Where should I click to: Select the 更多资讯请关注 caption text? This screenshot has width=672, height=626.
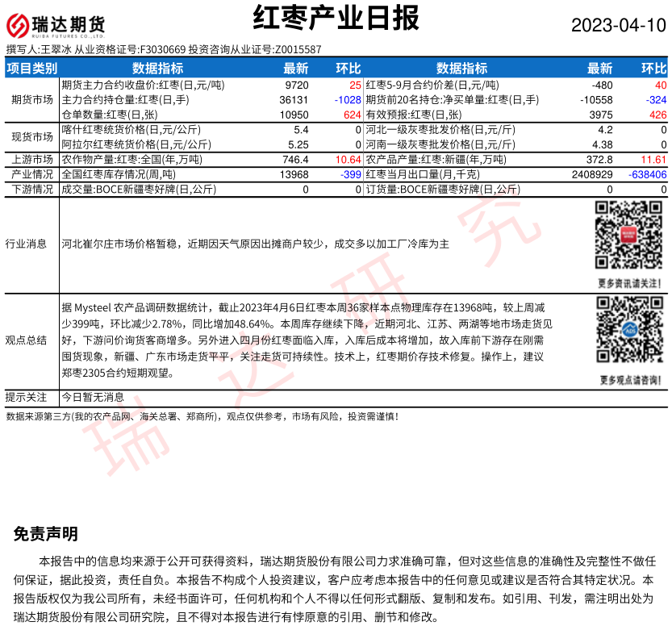point(630,283)
